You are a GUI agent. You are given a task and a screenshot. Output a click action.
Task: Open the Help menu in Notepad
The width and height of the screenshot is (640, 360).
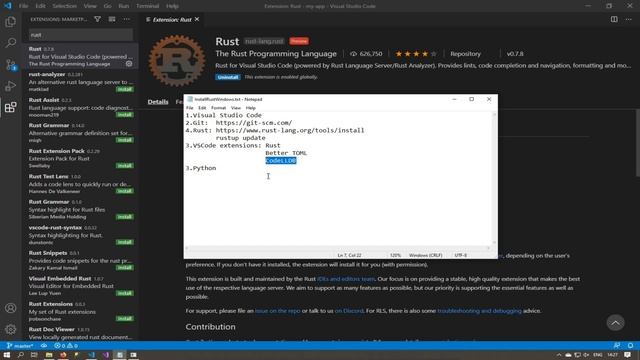pyautogui.click(x=251, y=108)
